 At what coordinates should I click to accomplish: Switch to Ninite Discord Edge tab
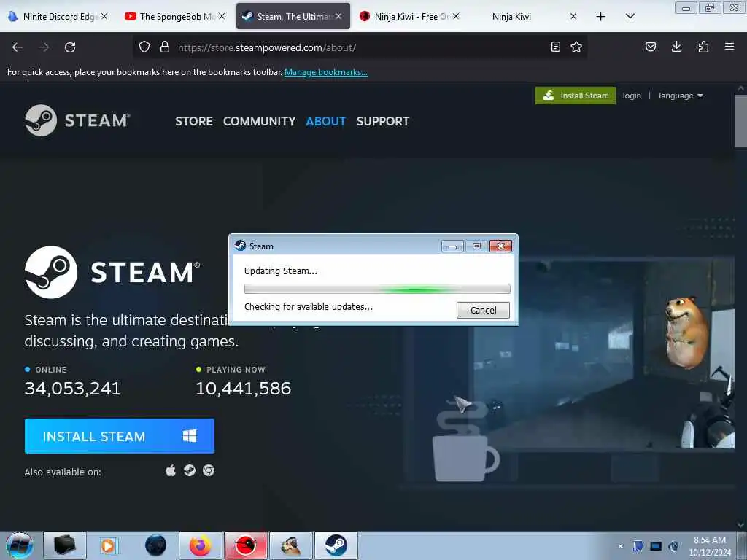[58, 17]
